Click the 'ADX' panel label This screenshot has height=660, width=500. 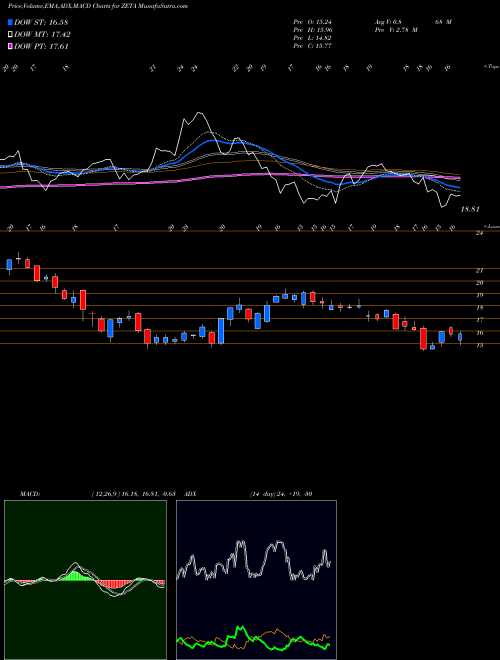tap(190, 494)
